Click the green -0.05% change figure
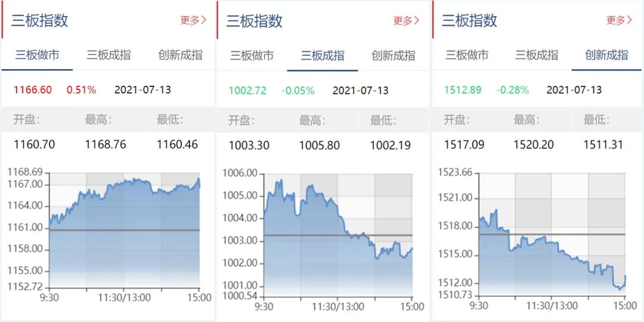The image size is (644, 322). click(298, 91)
